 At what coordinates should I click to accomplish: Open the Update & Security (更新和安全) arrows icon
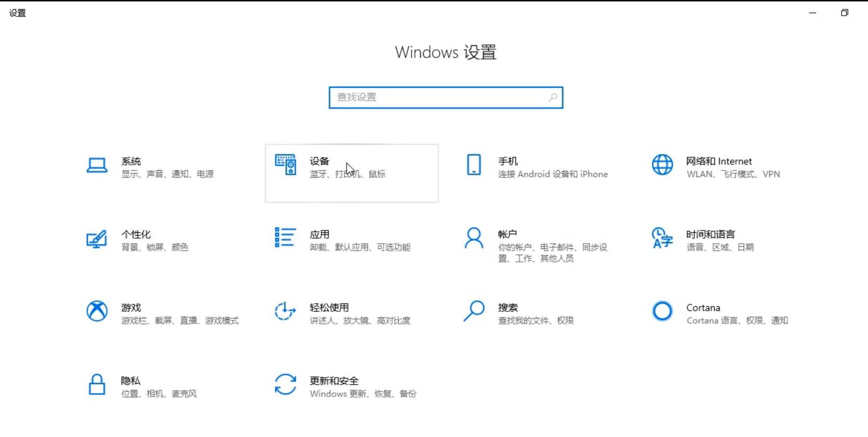click(x=285, y=384)
